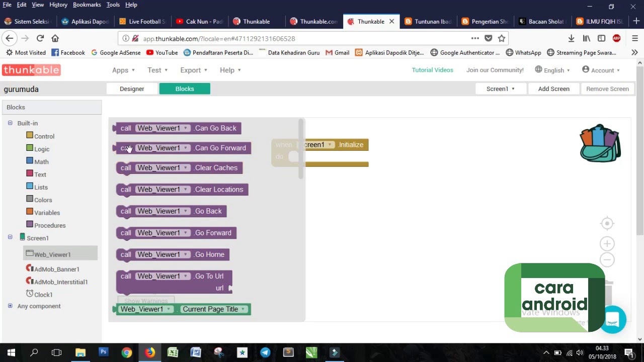
Task: Open the Gmail bookmark
Action: click(x=337, y=52)
